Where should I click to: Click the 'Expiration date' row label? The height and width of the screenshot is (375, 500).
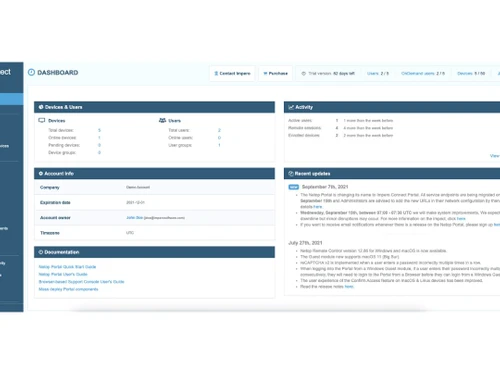point(55,202)
